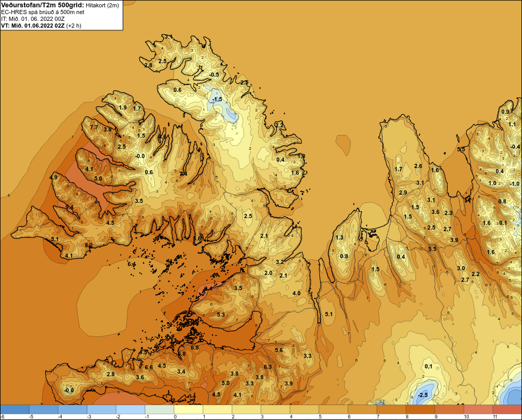Click the legend swatch between 8 and 9
This screenshot has width=522, height=420.
coord(420,409)
